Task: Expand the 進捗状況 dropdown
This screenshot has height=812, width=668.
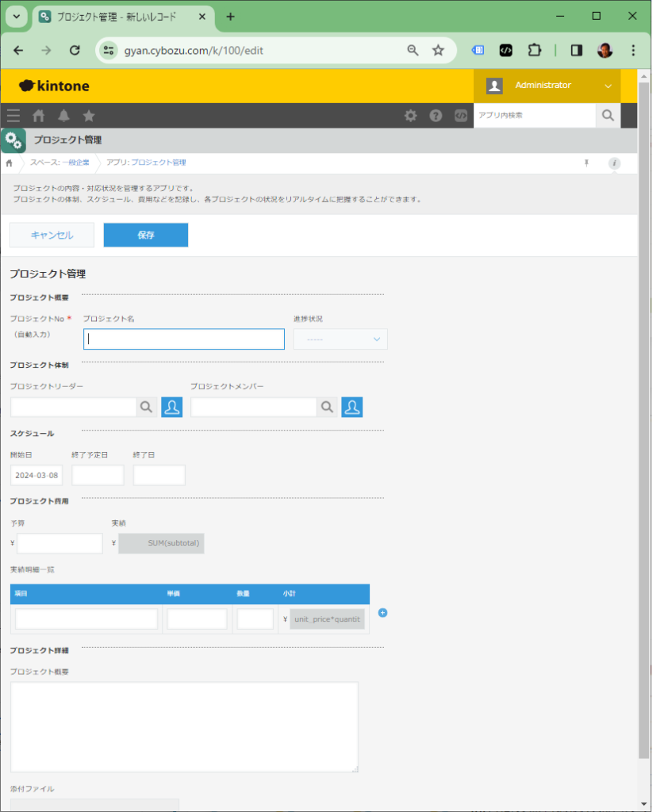Action: (340, 339)
